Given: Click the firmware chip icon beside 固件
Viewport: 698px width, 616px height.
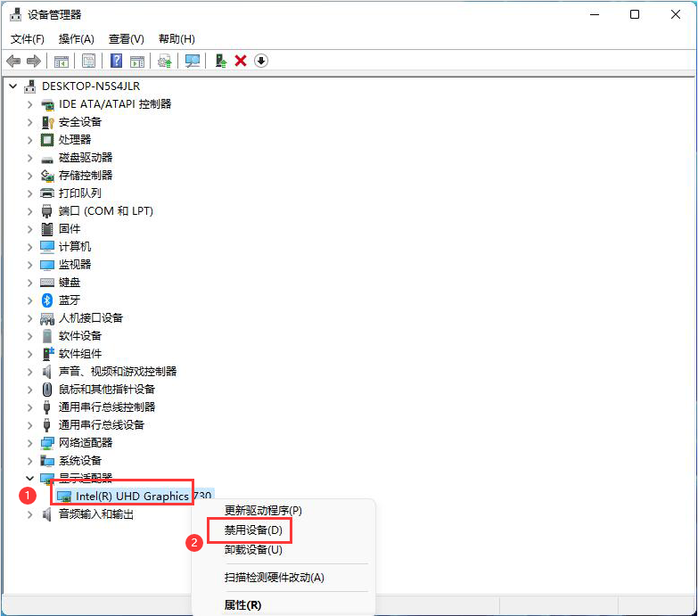Looking at the screenshot, I should coord(47,229).
